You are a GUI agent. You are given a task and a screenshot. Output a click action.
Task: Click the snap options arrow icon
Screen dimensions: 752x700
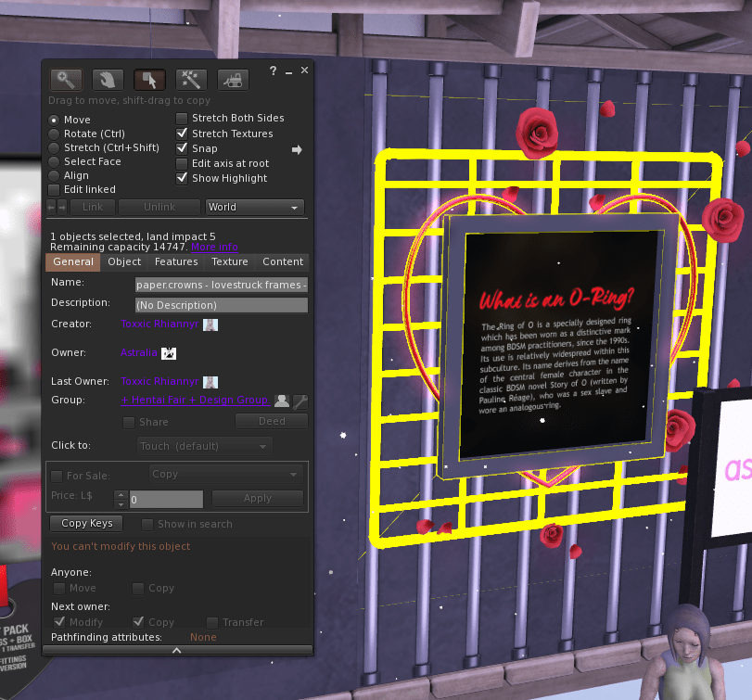point(297,149)
